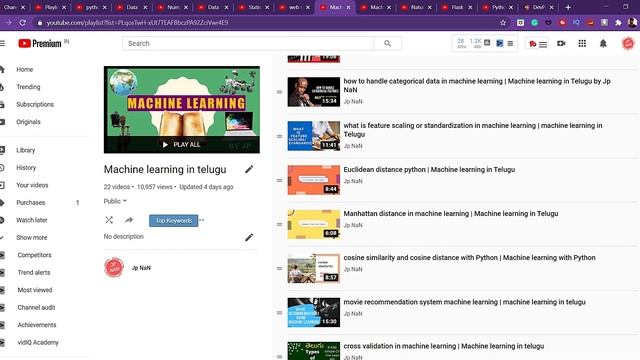Open Trending in the sidebar

pos(28,87)
